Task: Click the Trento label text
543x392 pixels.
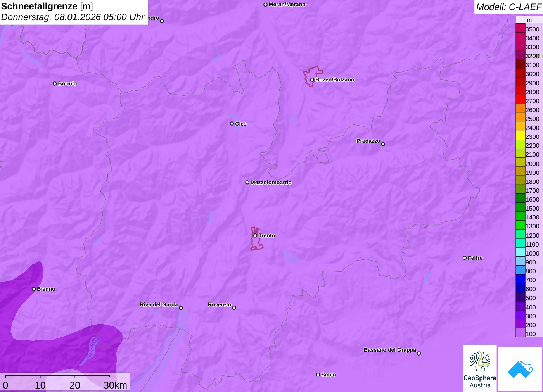Action: point(267,235)
